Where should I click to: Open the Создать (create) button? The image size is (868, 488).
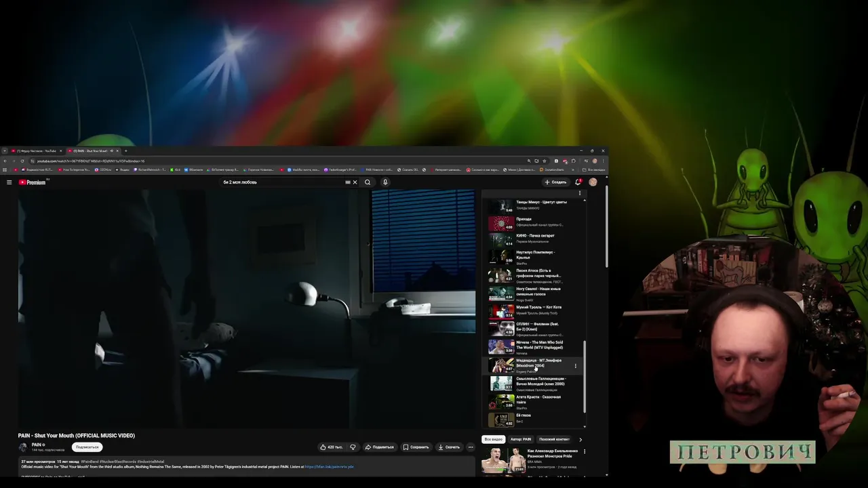click(x=555, y=182)
